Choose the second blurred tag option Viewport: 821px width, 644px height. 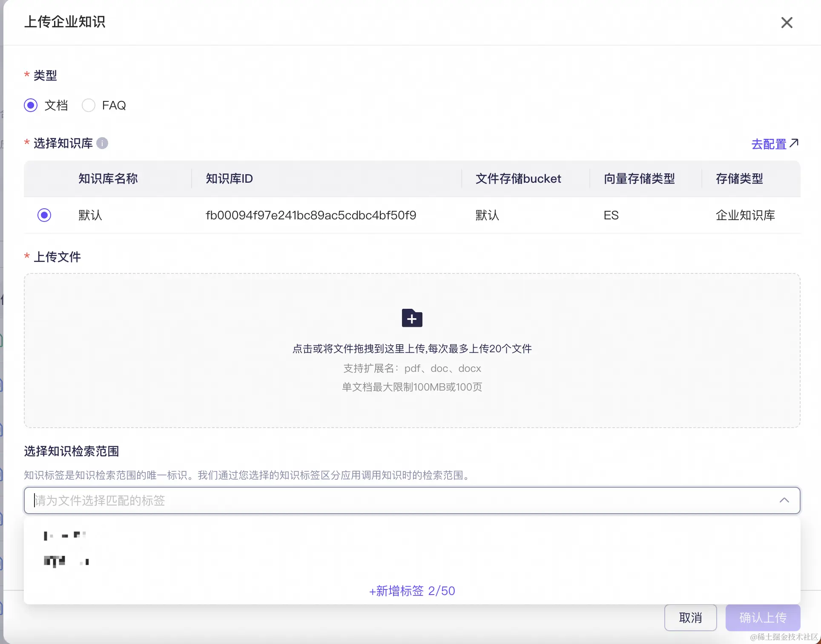[66, 561]
